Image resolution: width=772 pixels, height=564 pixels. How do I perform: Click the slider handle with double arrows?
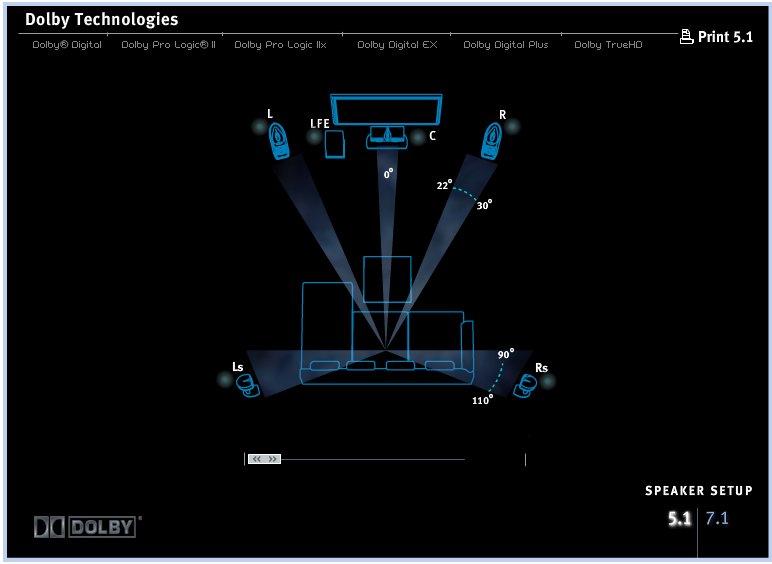coord(264,459)
